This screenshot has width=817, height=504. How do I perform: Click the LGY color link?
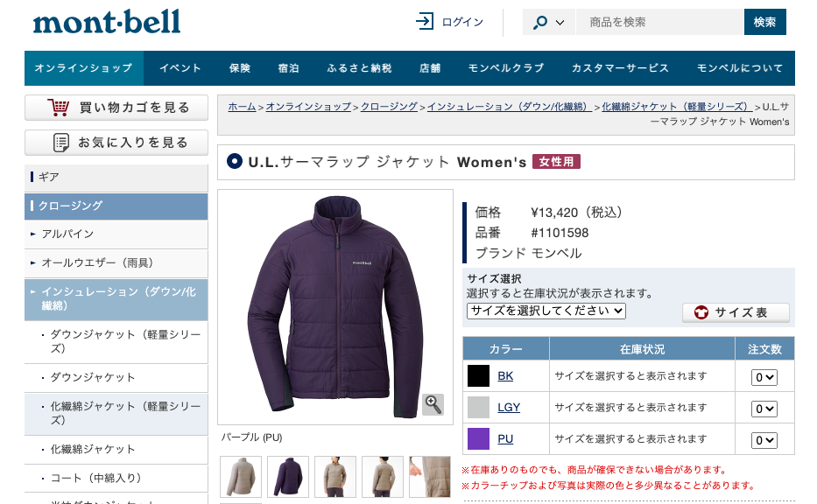pos(509,407)
